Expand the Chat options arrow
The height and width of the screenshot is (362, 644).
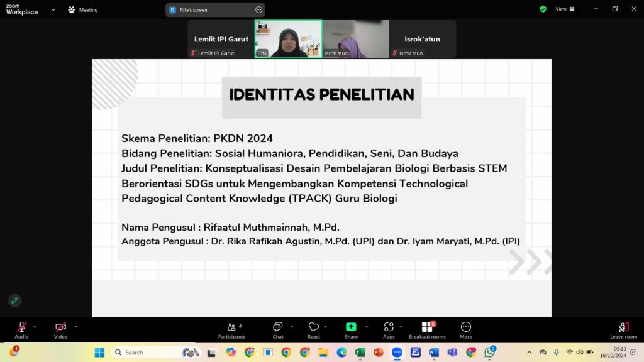(x=292, y=327)
